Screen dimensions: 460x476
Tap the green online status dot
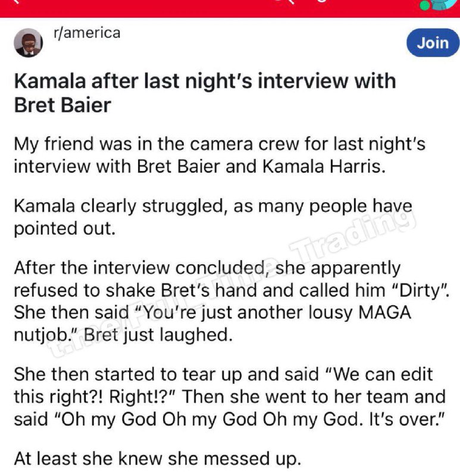424,5
